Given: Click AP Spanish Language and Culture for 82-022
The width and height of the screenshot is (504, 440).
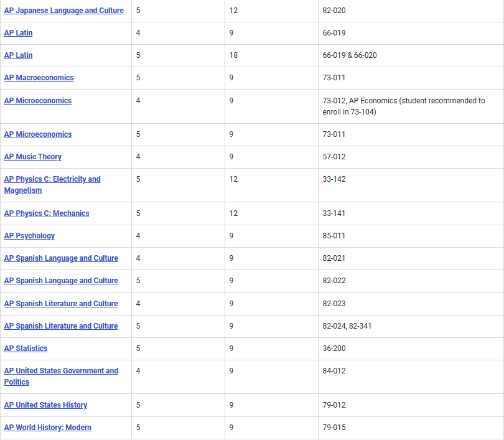Looking at the screenshot, I should point(61,281).
